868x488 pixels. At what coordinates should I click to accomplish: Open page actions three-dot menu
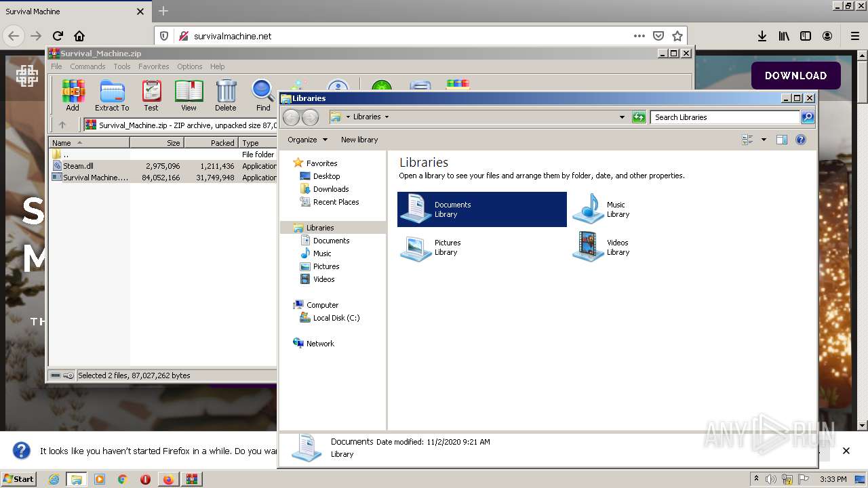click(x=639, y=36)
